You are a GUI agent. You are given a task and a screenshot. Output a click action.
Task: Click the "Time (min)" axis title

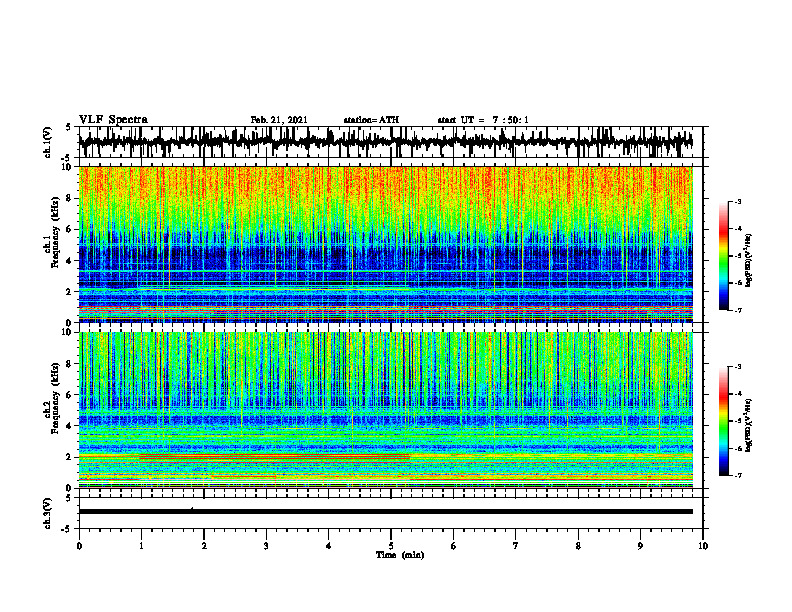(400, 555)
